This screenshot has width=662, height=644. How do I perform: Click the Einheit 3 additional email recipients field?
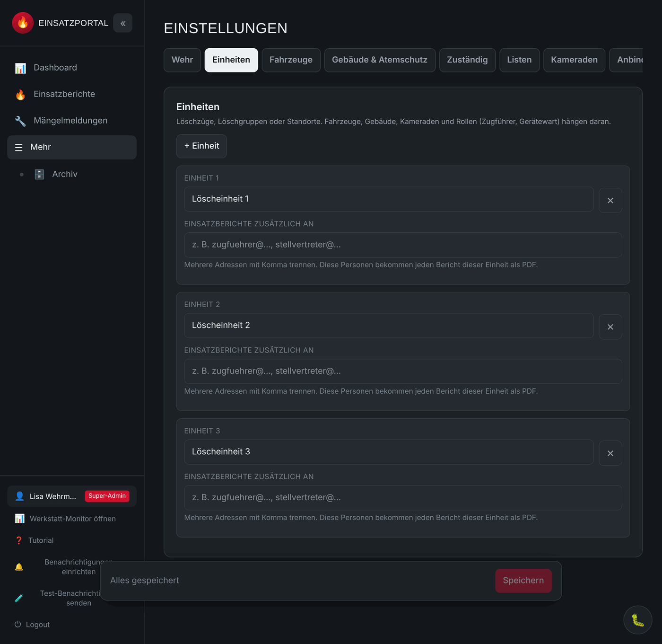[x=403, y=498]
